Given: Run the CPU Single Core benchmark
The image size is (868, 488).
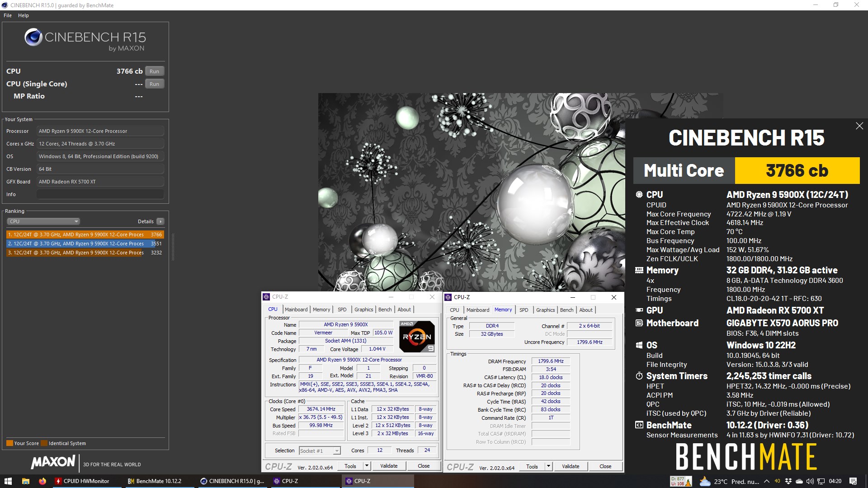Looking at the screenshot, I should pyautogui.click(x=155, y=84).
